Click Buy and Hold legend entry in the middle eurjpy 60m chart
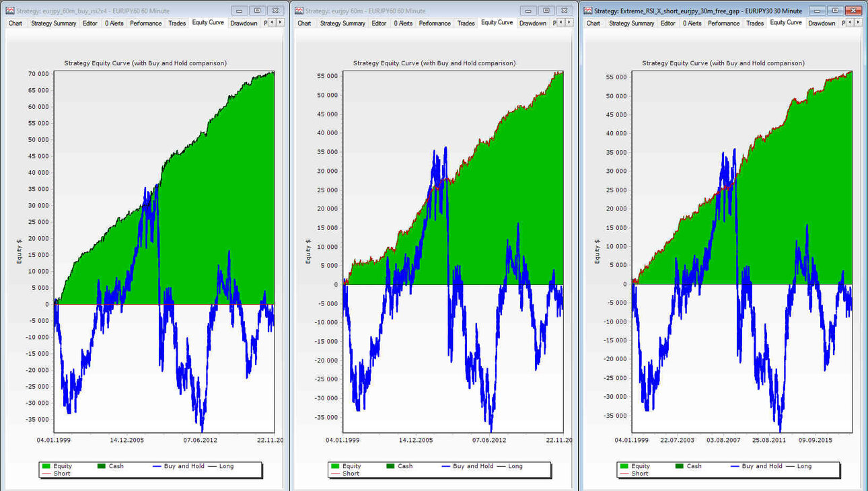The width and height of the screenshot is (868, 491). [x=468, y=466]
